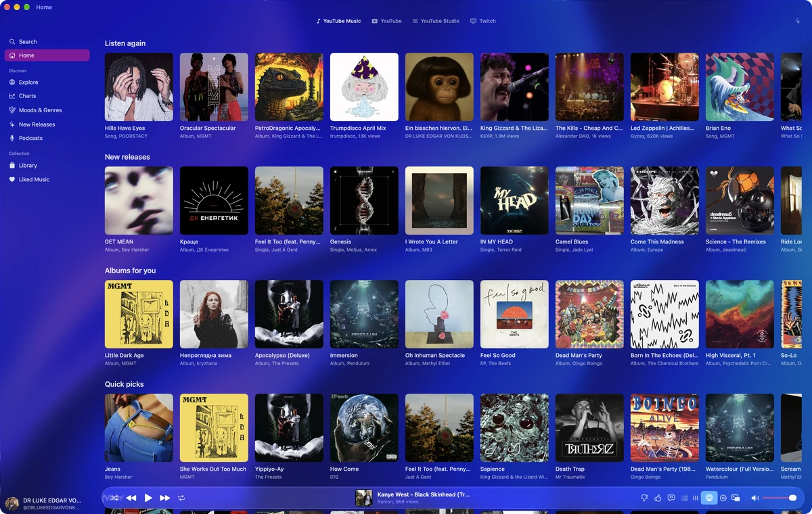Open the PetroDragonic Apocalypse album art
This screenshot has width=812, height=514.
(289, 87)
